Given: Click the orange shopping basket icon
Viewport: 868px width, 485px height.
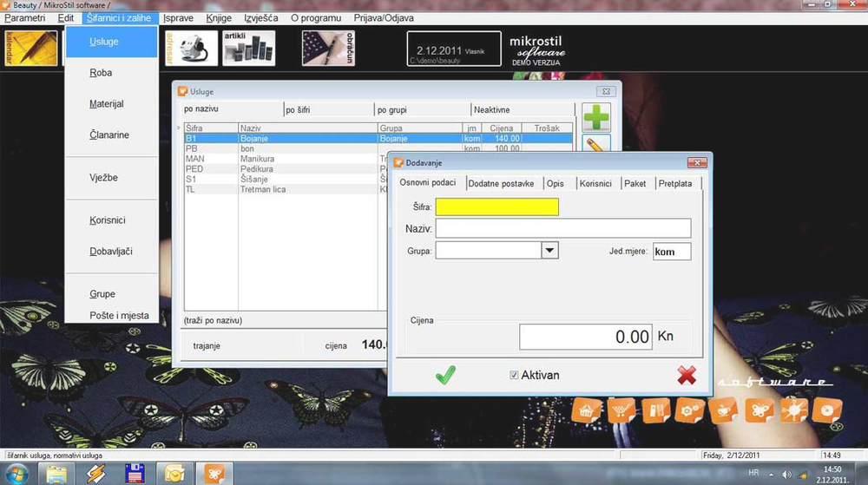Looking at the screenshot, I should [x=586, y=411].
